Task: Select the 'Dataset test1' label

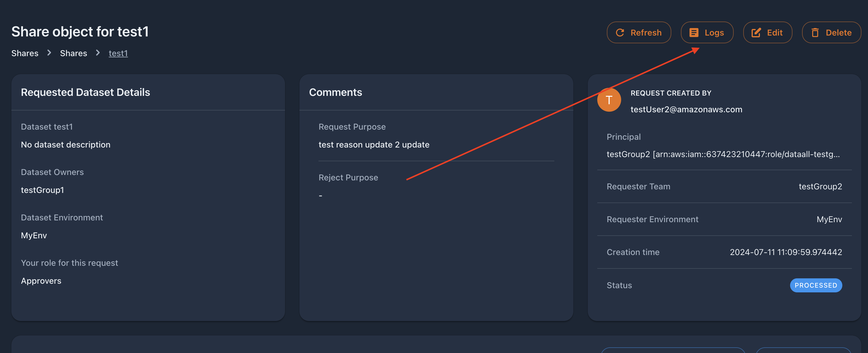Action: click(x=47, y=126)
